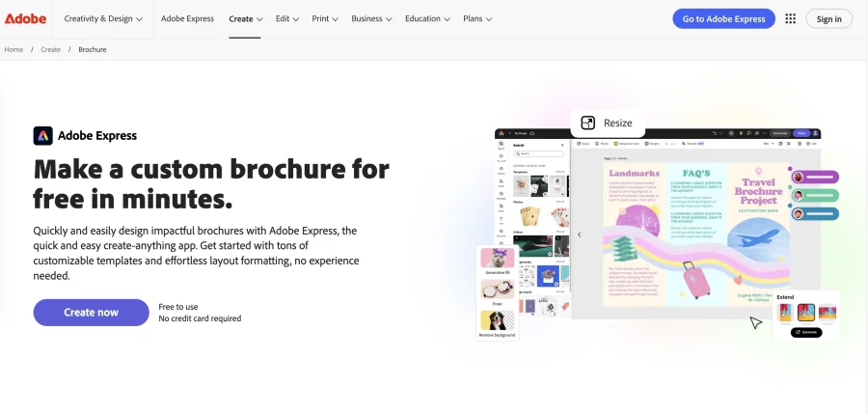Image resolution: width=868 pixels, height=414 pixels.
Task: Click the red Adobe logo
Action: tap(25, 19)
